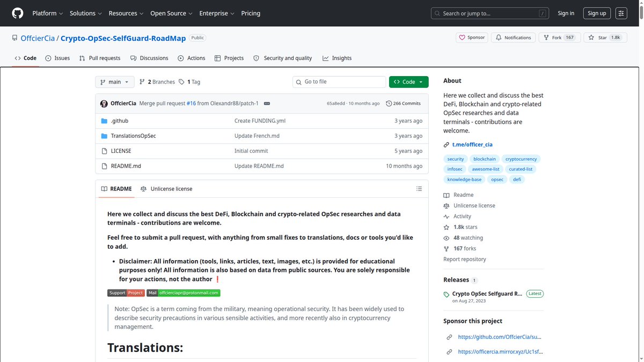Switch to Security and quality tab
The width and height of the screenshot is (644, 362).
point(282,58)
